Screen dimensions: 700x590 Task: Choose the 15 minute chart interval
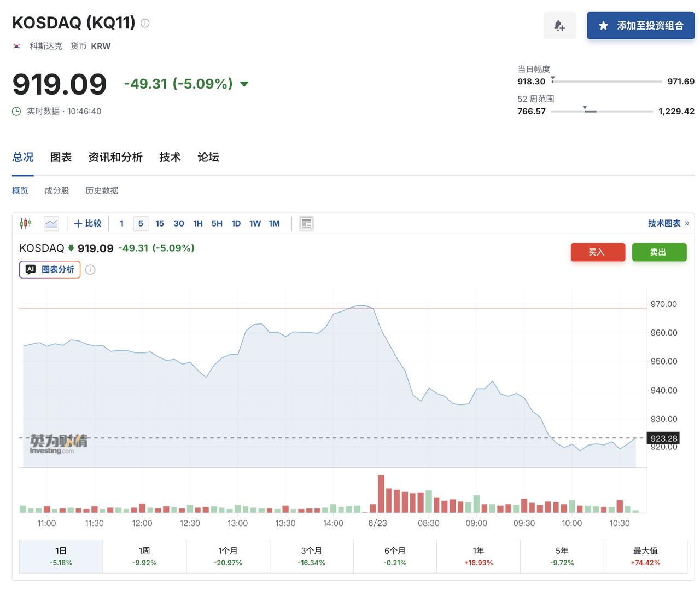160,223
